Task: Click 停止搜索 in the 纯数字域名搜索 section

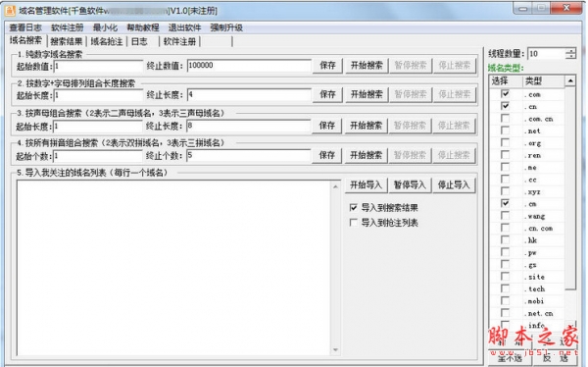Action: [x=455, y=66]
